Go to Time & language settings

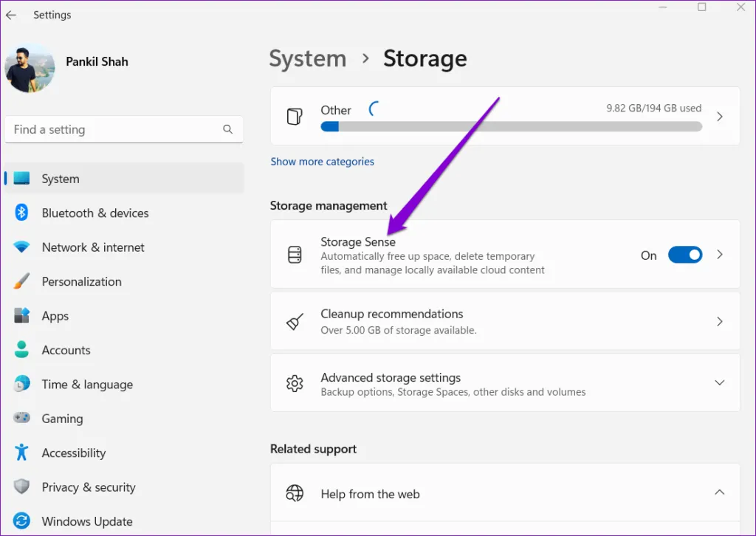point(87,385)
